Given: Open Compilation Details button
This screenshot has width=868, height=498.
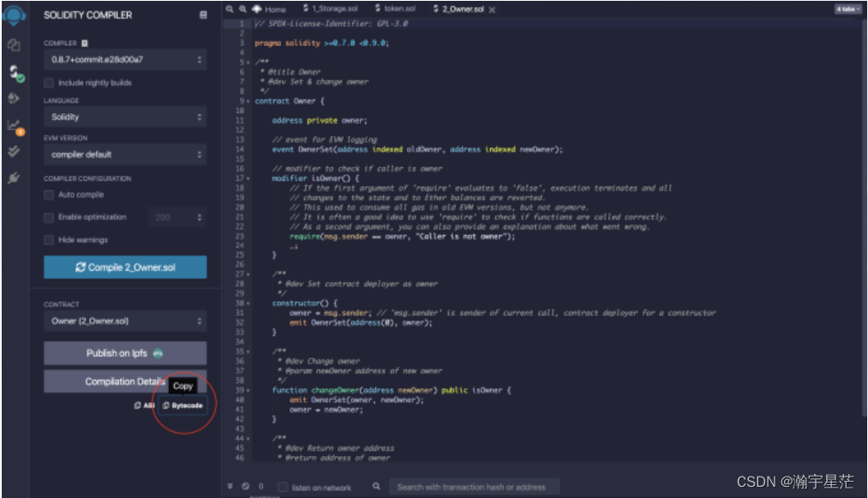Looking at the screenshot, I should point(125,381).
